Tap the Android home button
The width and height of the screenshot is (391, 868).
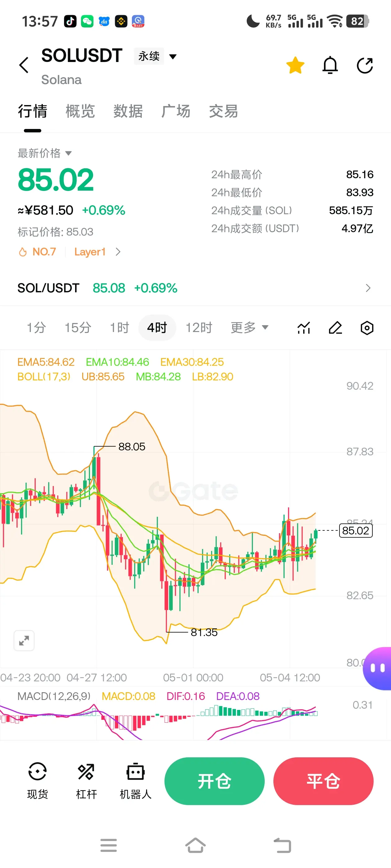pos(195,845)
